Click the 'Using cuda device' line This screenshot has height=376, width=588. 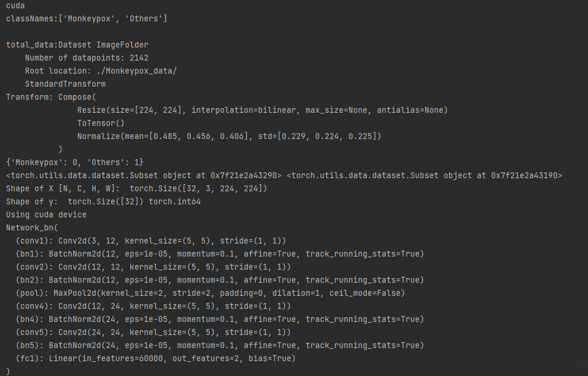point(46,215)
